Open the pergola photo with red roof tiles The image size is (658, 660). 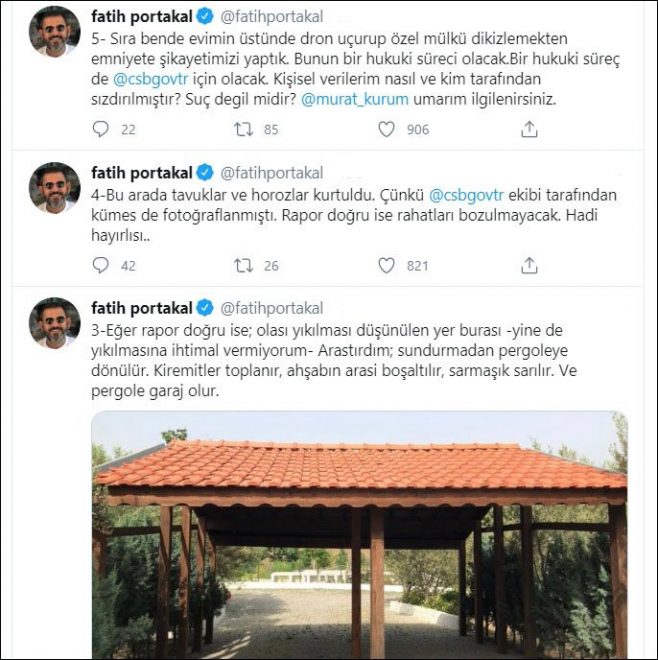tap(360, 535)
